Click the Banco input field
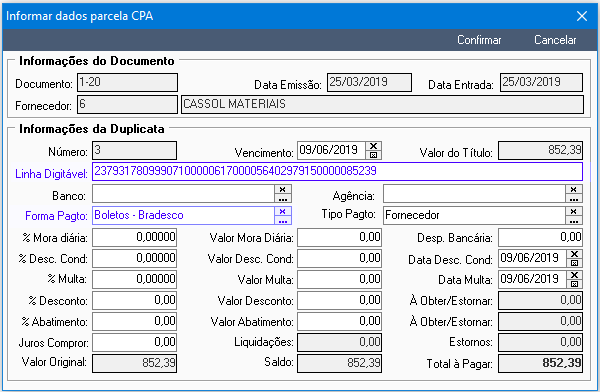This screenshot has height=392, width=600. click(183, 194)
